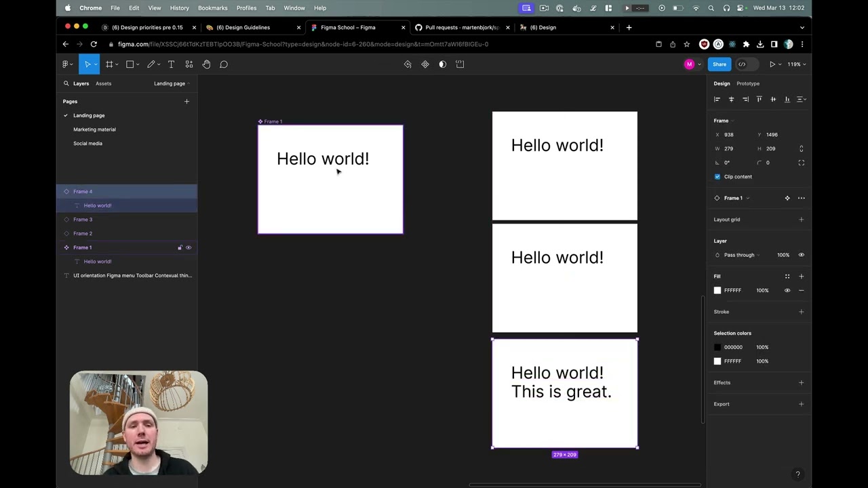Add an Effect with plus

(x=802, y=383)
